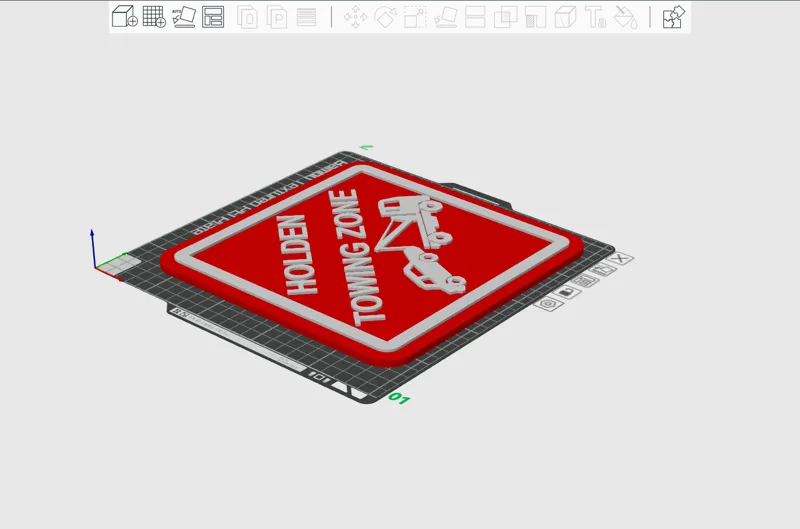The height and width of the screenshot is (529, 800).
Task: Add a new plate with grid icon
Action: click(154, 16)
